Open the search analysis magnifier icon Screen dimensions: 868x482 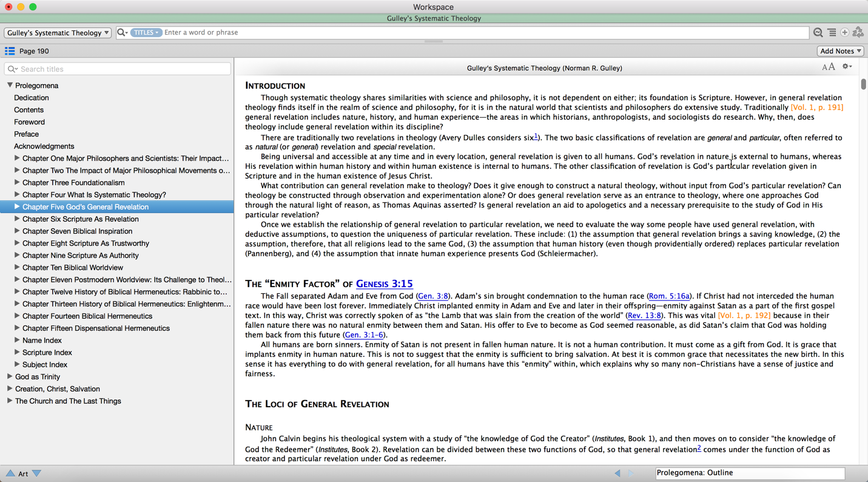(818, 32)
